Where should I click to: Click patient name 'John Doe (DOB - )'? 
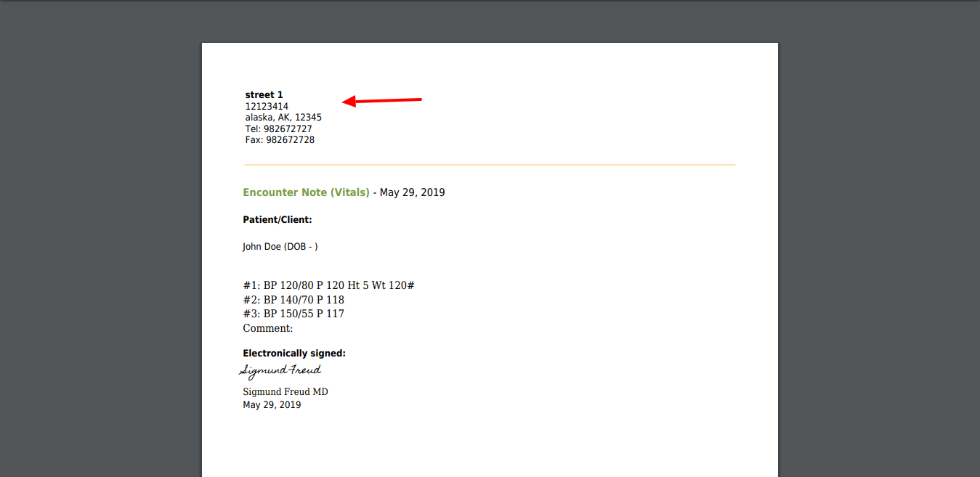point(280,247)
